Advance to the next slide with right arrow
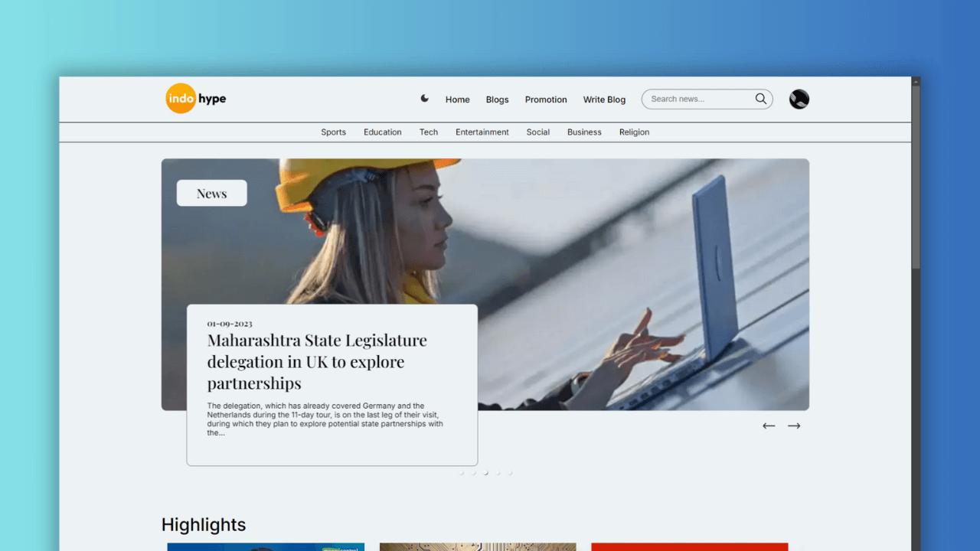 794,426
